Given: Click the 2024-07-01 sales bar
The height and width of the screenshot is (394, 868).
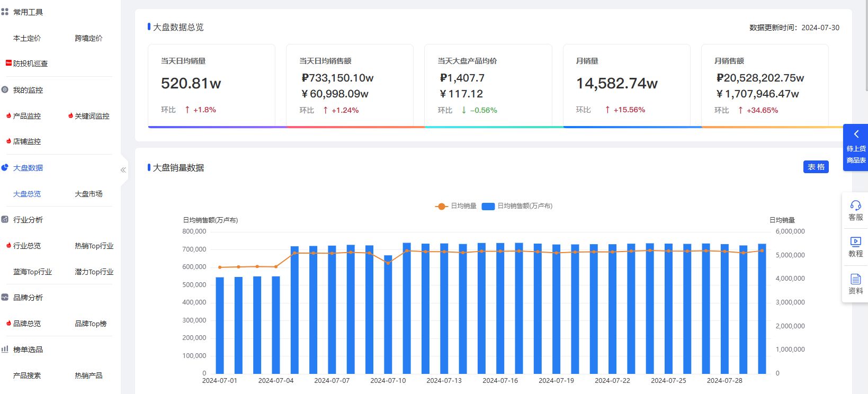Looking at the screenshot, I should (x=220, y=325).
